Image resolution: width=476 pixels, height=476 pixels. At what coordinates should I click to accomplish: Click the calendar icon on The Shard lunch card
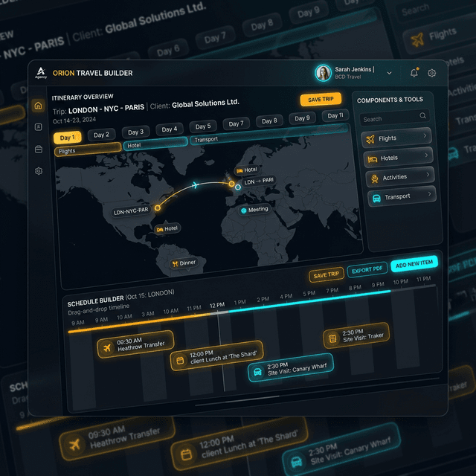tap(180, 360)
